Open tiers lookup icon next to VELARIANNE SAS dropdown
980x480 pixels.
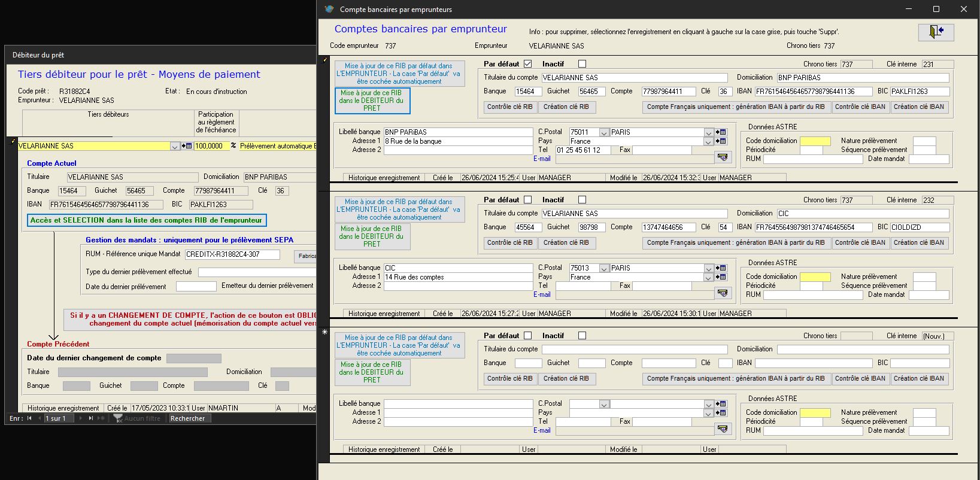(x=187, y=146)
